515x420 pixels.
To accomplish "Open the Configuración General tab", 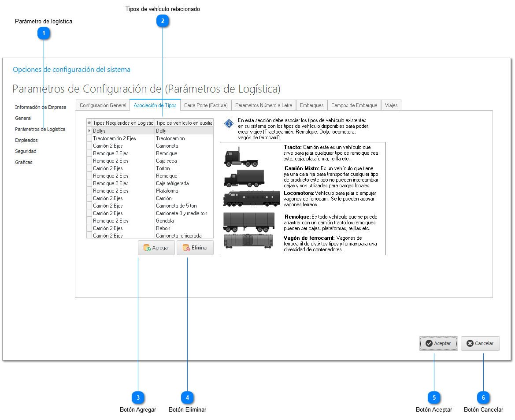I will point(103,105).
